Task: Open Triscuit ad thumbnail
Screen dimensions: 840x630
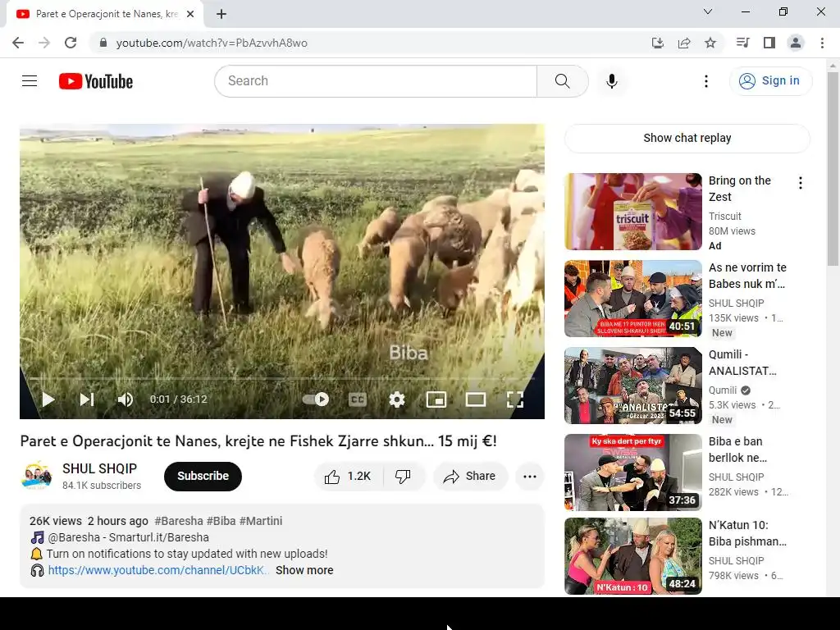Action: click(632, 212)
